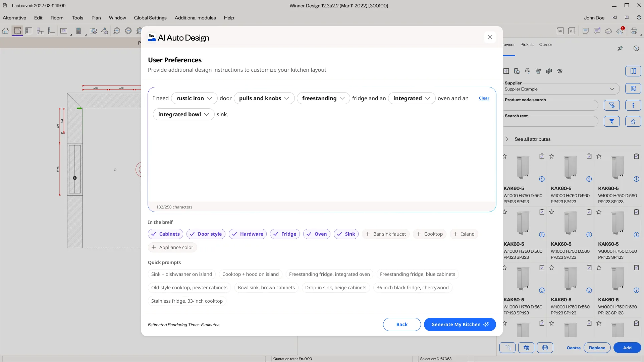Select the cabinets category icon
The image size is (644, 362).
tap(506, 71)
